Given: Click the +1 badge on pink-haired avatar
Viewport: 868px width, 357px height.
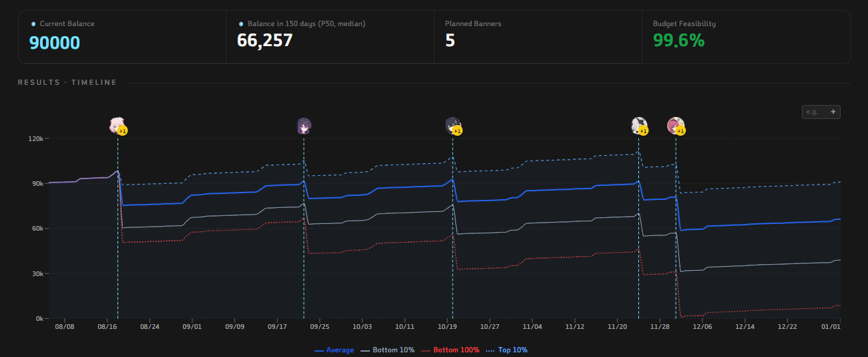Looking at the screenshot, I should (123, 130).
